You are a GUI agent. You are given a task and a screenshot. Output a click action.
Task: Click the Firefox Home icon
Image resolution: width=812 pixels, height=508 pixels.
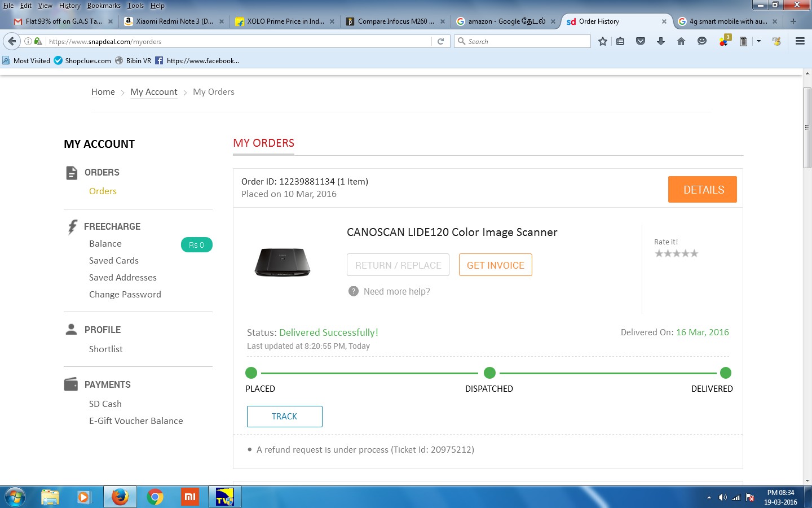click(x=681, y=41)
